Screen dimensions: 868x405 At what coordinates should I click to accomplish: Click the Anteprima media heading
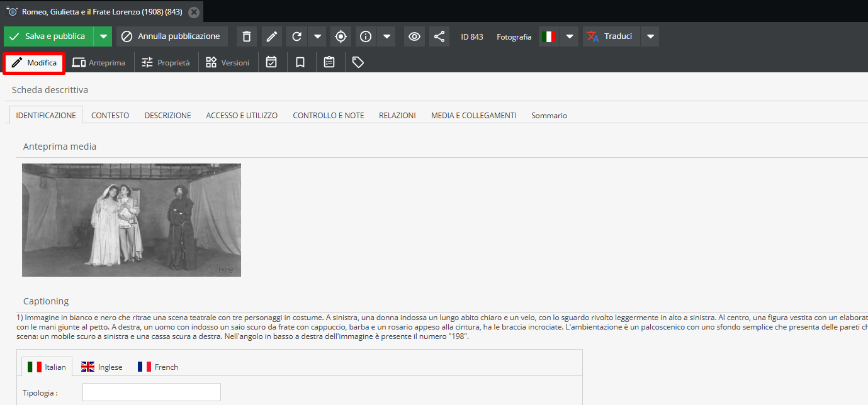click(x=60, y=147)
